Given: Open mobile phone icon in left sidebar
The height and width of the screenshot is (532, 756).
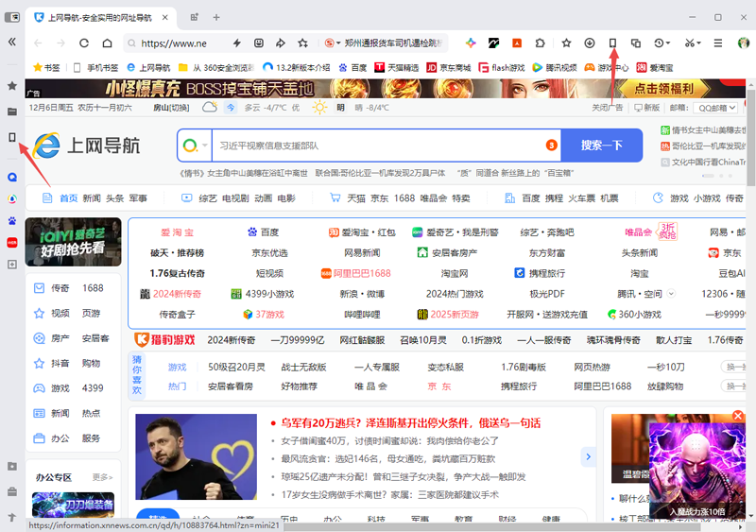Looking at the screenshot, I should [x=12, y=137].
